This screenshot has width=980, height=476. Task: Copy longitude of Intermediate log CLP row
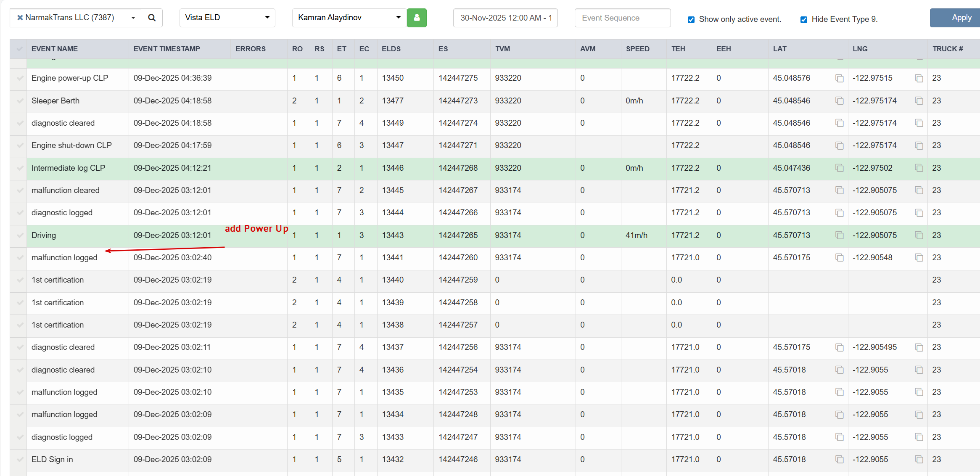click(x=919, y=168)
